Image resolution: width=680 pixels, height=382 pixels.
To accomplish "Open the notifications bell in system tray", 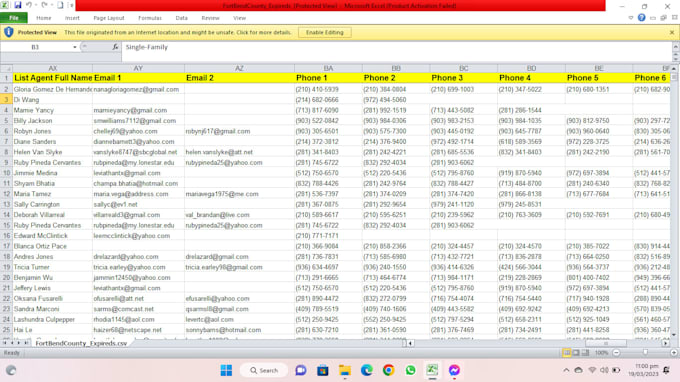I will pos(667,370).
